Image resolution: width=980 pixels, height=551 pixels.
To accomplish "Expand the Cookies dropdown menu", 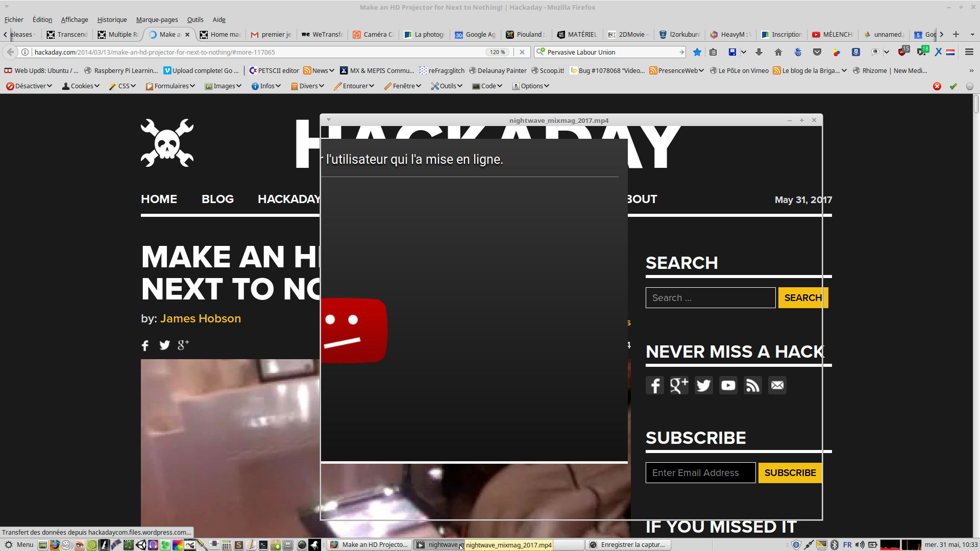I will click(x=81, y=86).
